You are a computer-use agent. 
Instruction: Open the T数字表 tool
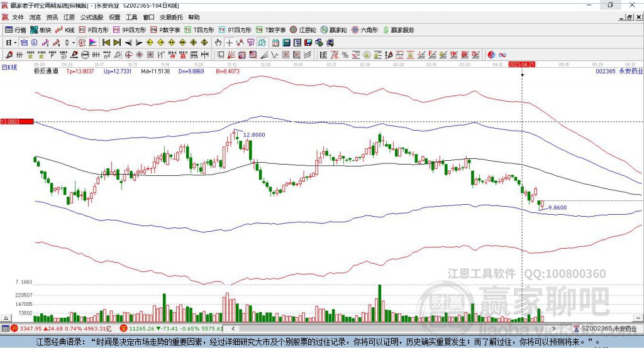coord(270,30)
